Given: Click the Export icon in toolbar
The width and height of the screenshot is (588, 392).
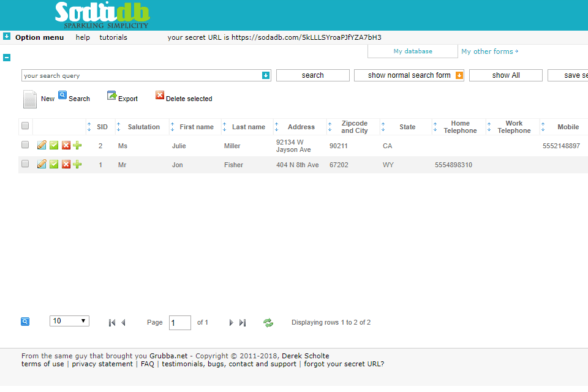Looking at the screenshot, I should 111,96.
